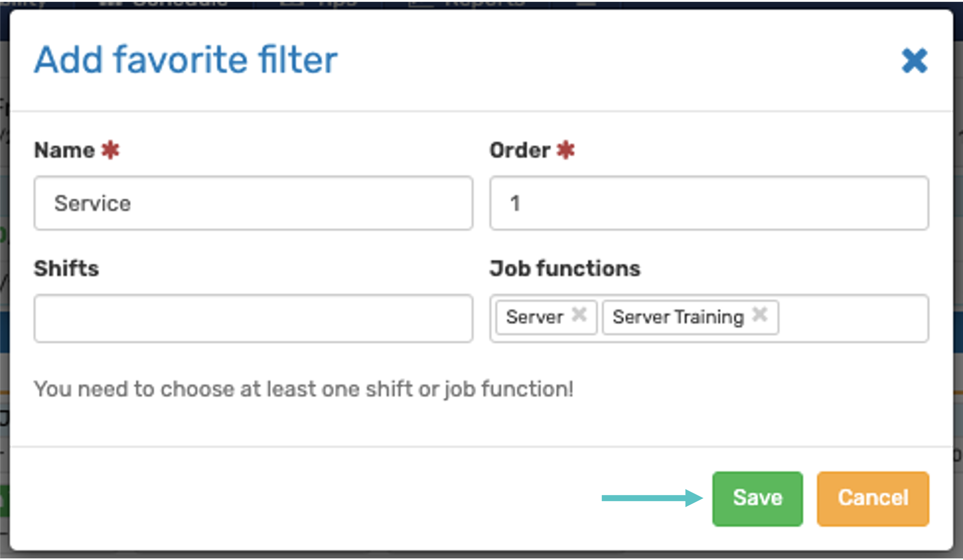Click into the Order number field
The height and width of the screenshot is (560, 963).
coord(709,203)
